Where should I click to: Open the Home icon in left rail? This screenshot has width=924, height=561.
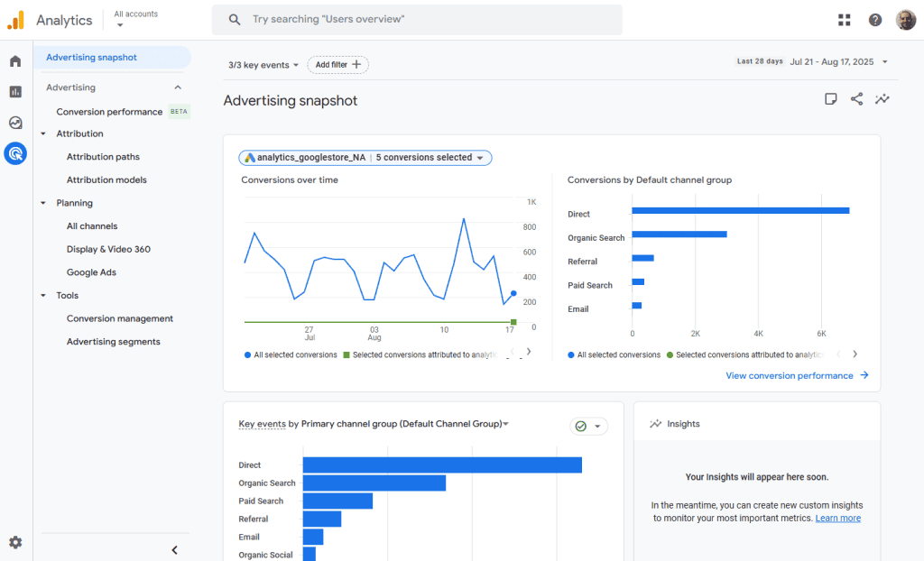coord(15,61)
